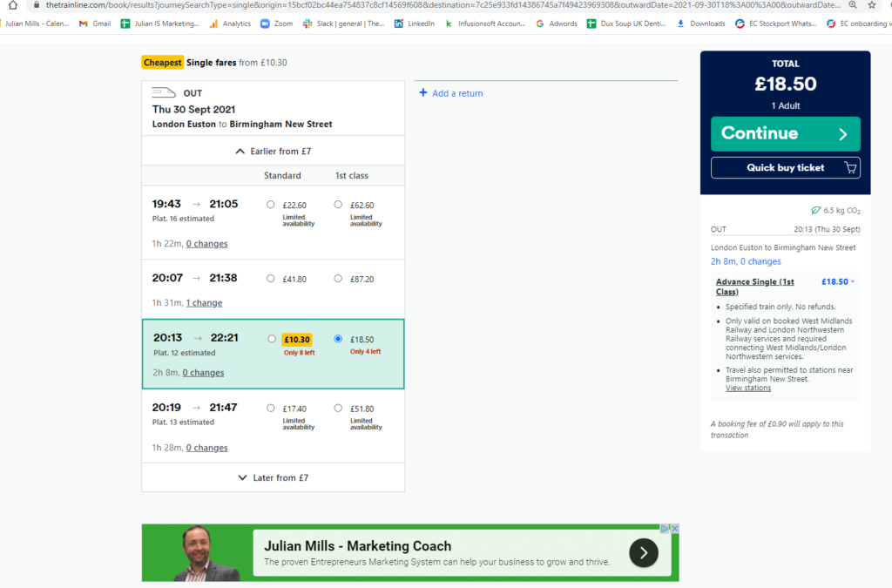Image resolution: width=892 pixels, height=588 pixels.
Task: Open 0 changes details for 19:43 train
Action: pyautogui.click(x=206, y=243)
